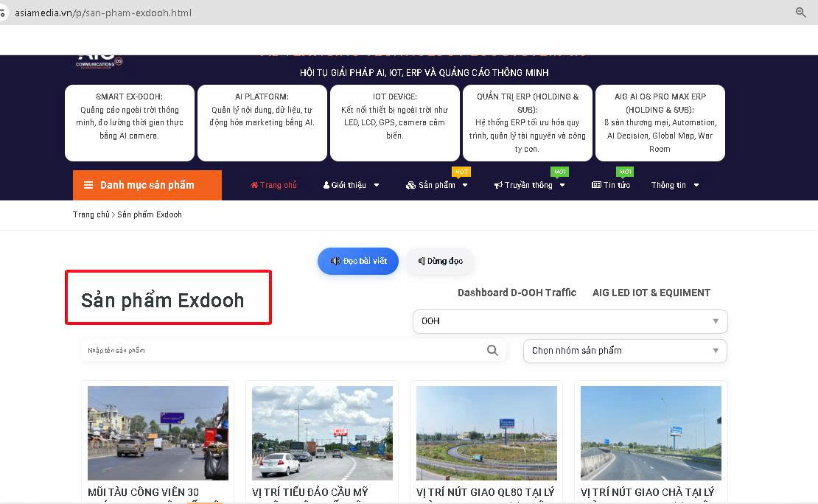Click the Danh mục sản phẩm button
Screen dimensions: 818x504
[147, 185]
